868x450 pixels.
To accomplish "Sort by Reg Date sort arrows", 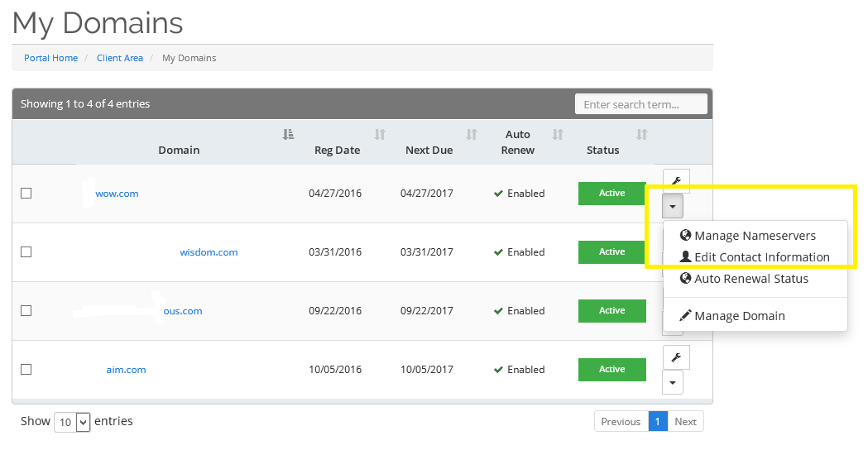I will coord(380,134).
